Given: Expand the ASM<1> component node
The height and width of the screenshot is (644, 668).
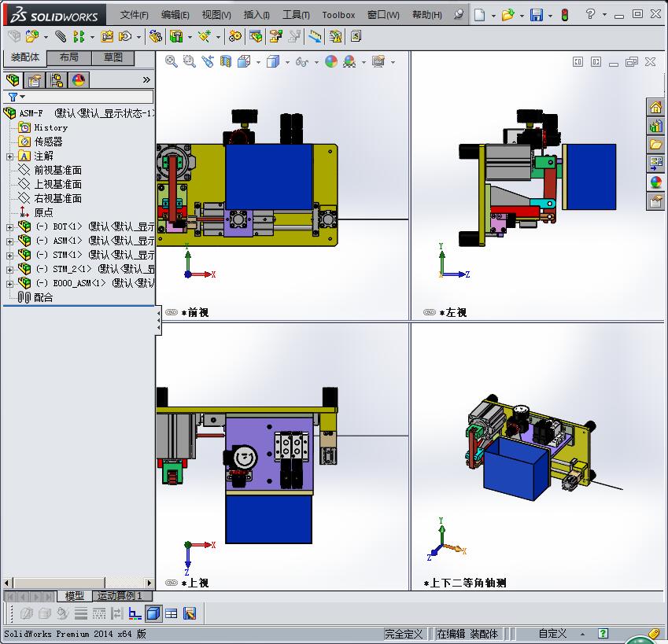Looking at the screenshot, I should (x=9, y=241).
